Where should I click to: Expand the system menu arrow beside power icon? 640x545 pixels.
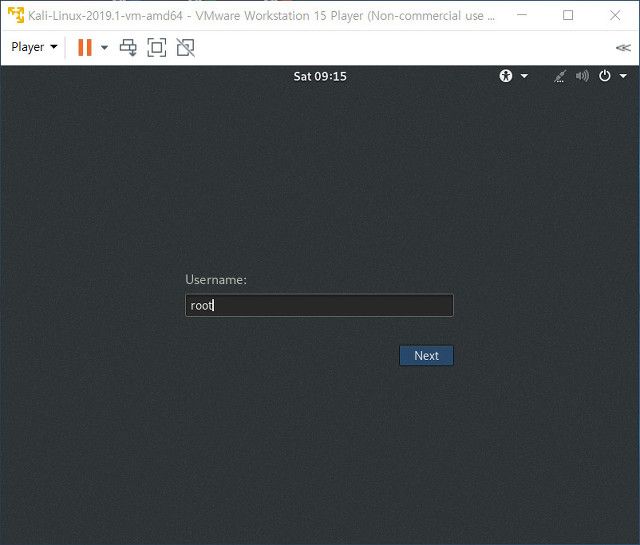[x=623, y=76]
